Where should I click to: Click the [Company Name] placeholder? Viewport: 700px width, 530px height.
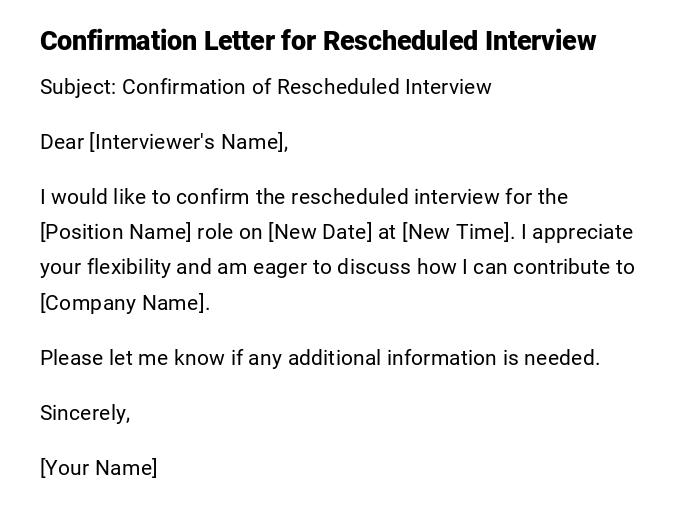pyautogui.click(x=124, y=303)
